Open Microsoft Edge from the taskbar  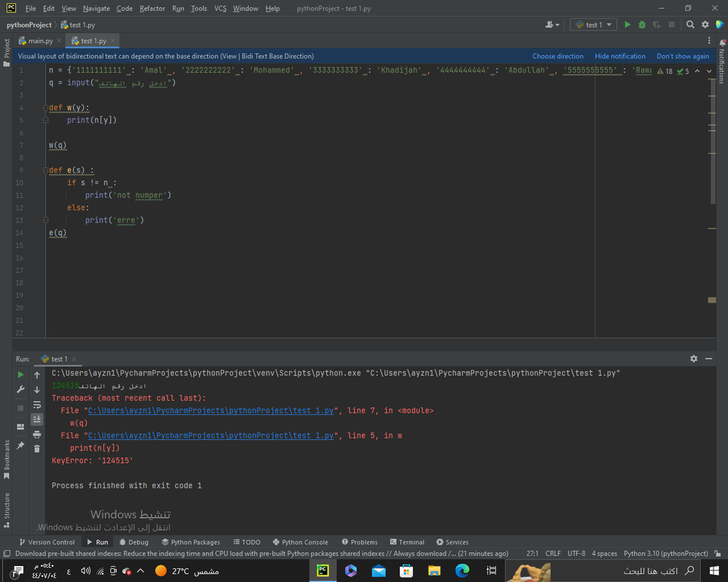click(x=462, y=570)
